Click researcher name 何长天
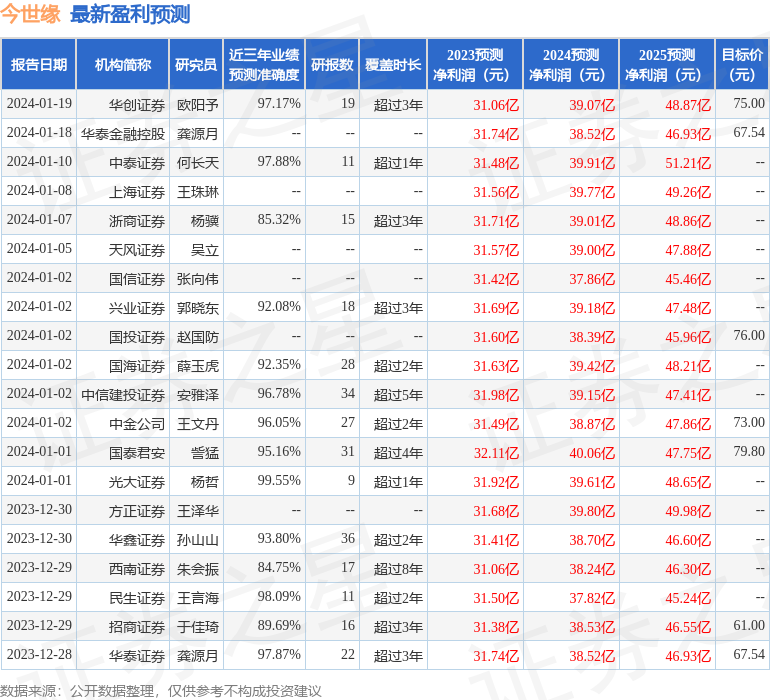This screenshot has width=770, height=700. 197,163
